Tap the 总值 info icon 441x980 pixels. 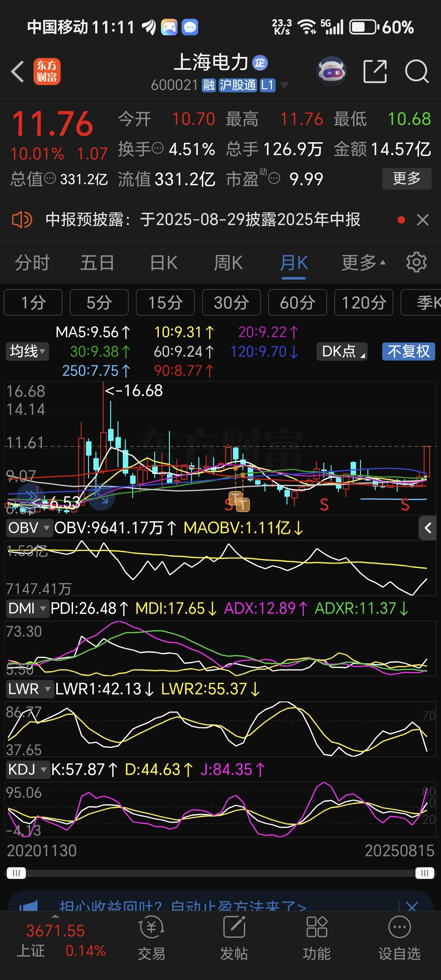(x=50, y=178)
